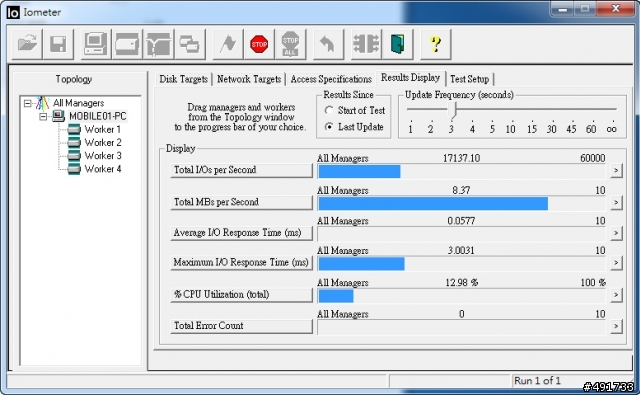Expand Total I/Os per Second arrow
The width and height of the screenshot is (640, 395).
point(616,170)
